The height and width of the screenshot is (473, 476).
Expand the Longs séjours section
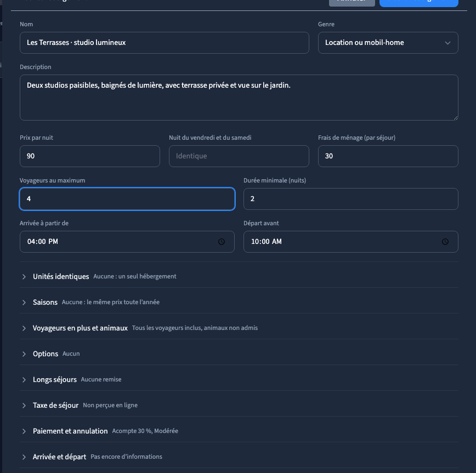[239, 380]
